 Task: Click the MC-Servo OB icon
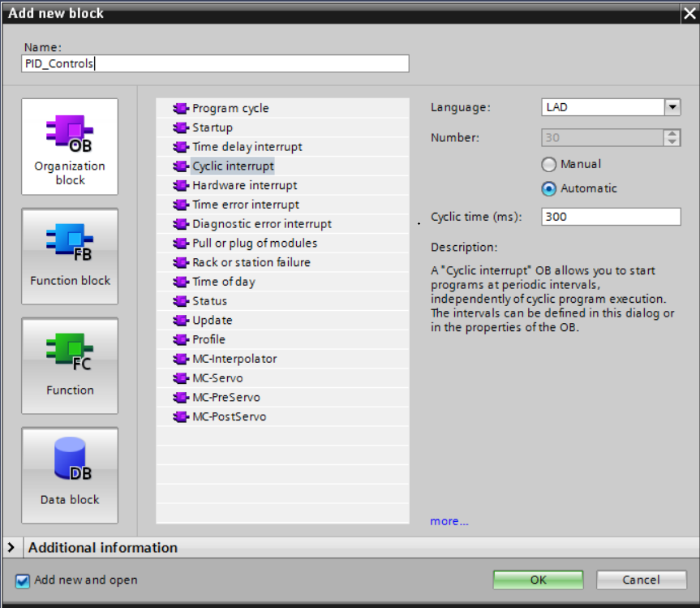coord(181,378)
